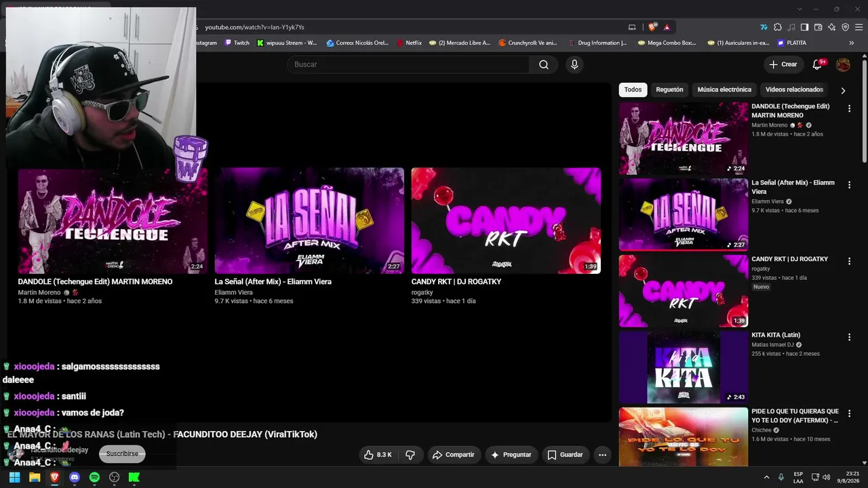Open the wipuuu Stream bookmark

(x=287, y=43)
